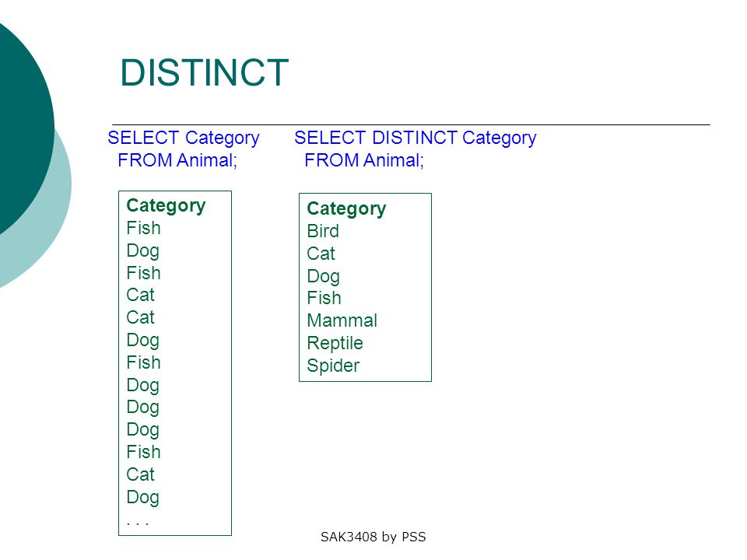Click the left 'FROM Animal;' line
The height and width of the screenshot is (560, 747).
(x=177, y=160)
